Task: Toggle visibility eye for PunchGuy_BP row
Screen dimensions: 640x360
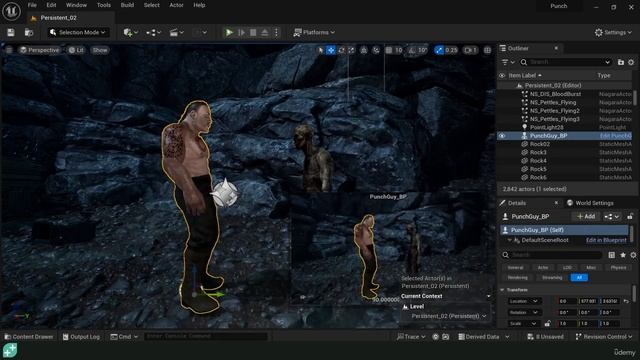Action: tap(502, 136)
